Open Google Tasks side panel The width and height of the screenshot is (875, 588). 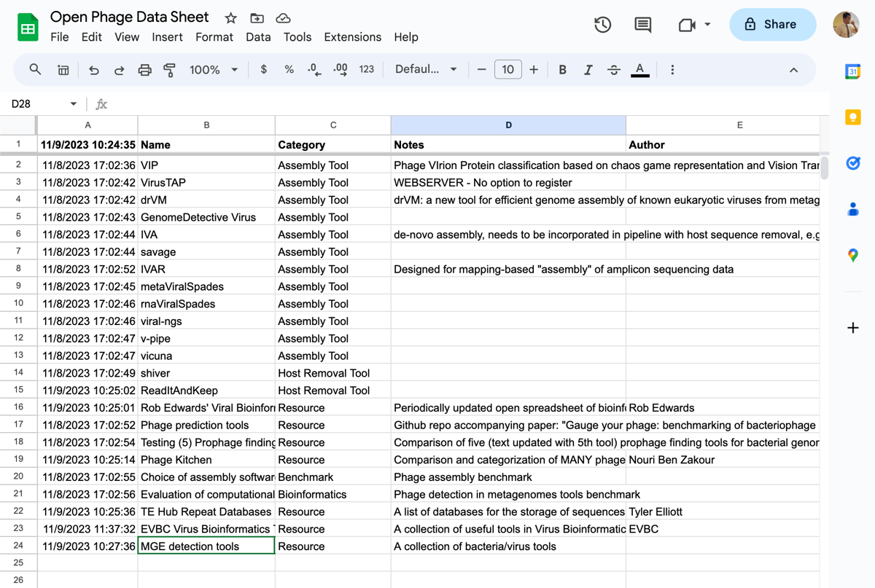(x=853, y=163)
